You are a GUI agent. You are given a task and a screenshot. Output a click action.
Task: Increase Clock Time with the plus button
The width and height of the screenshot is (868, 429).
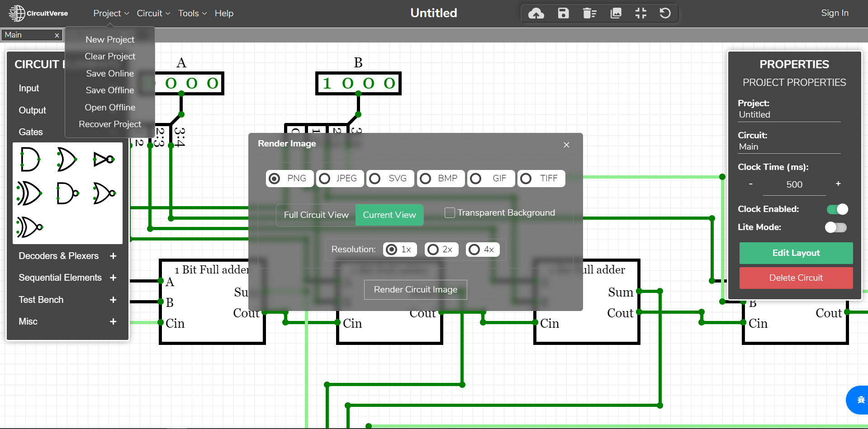point(838,184)
